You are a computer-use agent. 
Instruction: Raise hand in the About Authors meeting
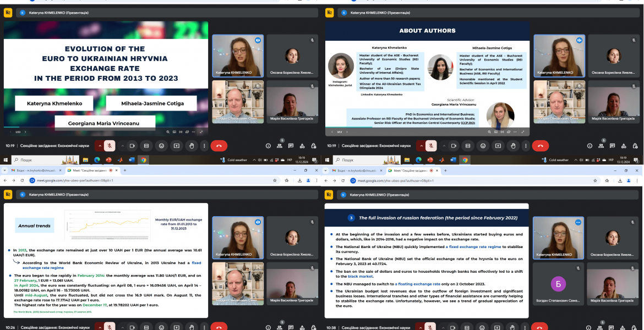514,146
